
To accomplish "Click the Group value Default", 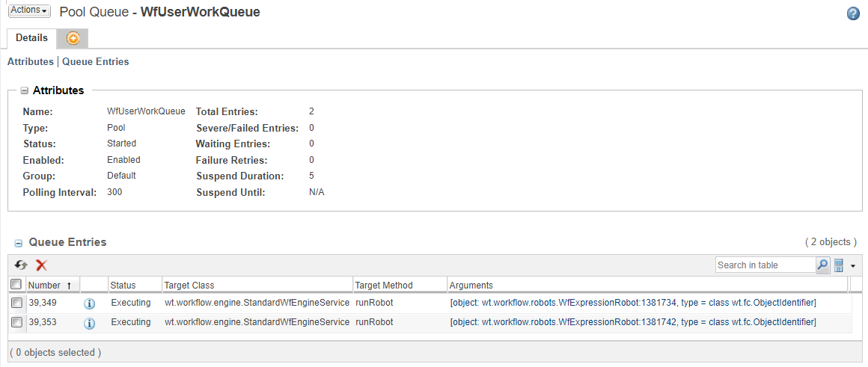I will click(121, 175).
